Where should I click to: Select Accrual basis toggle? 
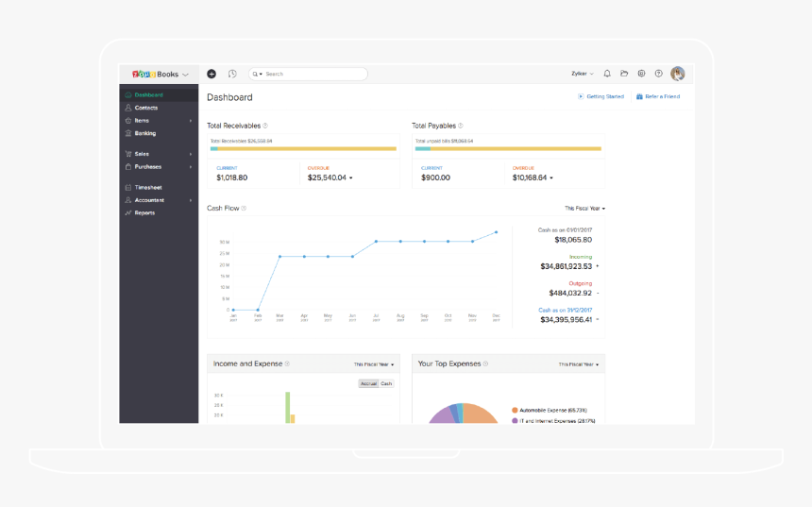(368, 383)
